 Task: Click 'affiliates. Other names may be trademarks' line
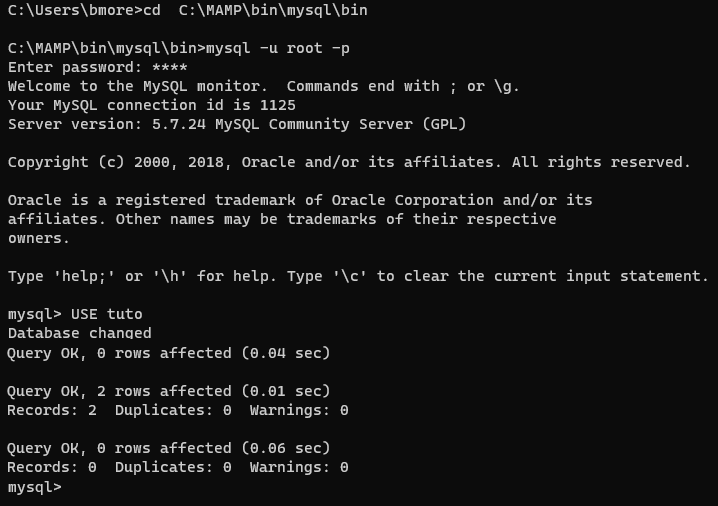282,219
